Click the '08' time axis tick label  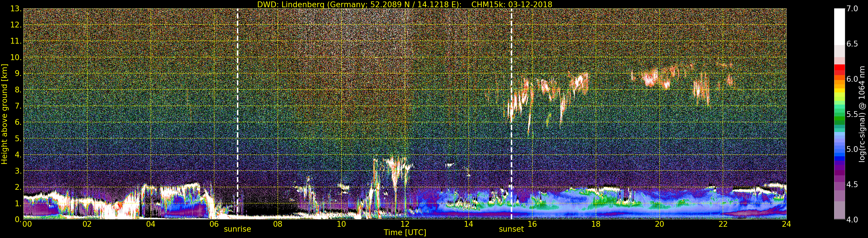(x=278, y=224)
